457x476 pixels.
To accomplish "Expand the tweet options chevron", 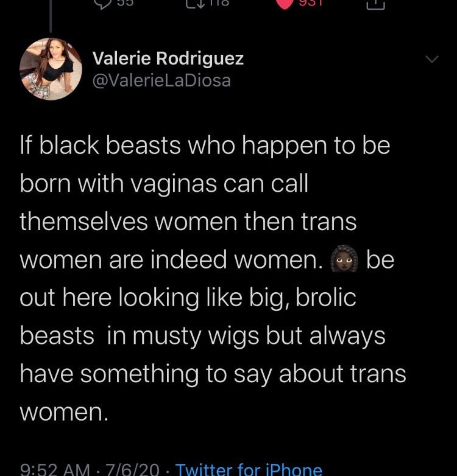I will tap(432, 58).
